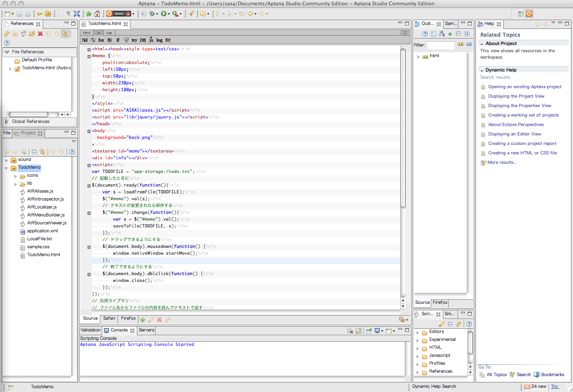
Task: Open 'Creating a new HTML or CSS file' link
Action: pyautogui.click(x=522, y=153)
